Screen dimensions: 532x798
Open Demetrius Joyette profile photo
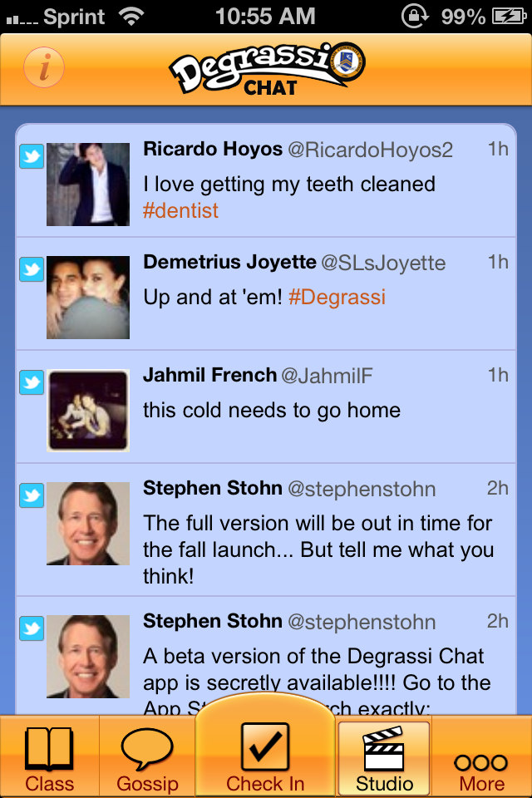point(88,298)
